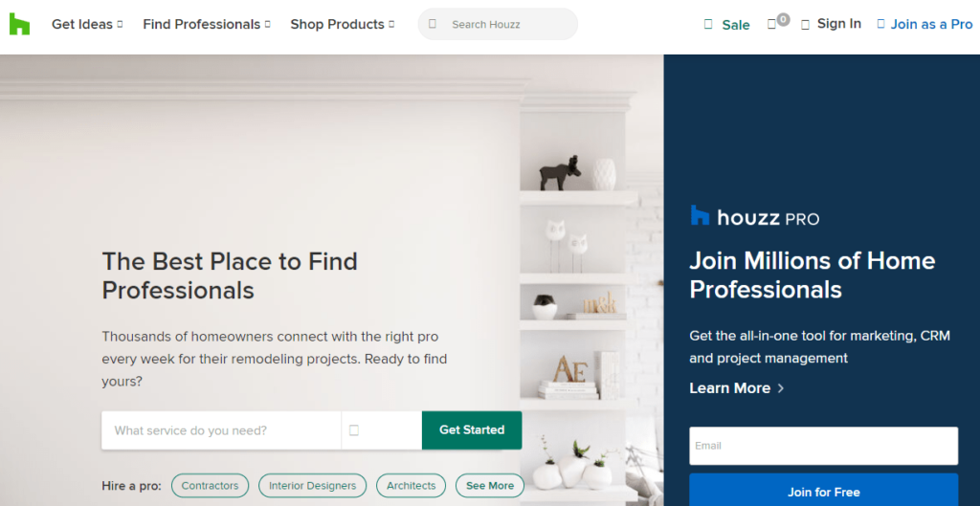980x506 pixels.
Task: Click the search magnifier icon in Search Houzz
Action: pyautogui.click(x=433, y=24)
